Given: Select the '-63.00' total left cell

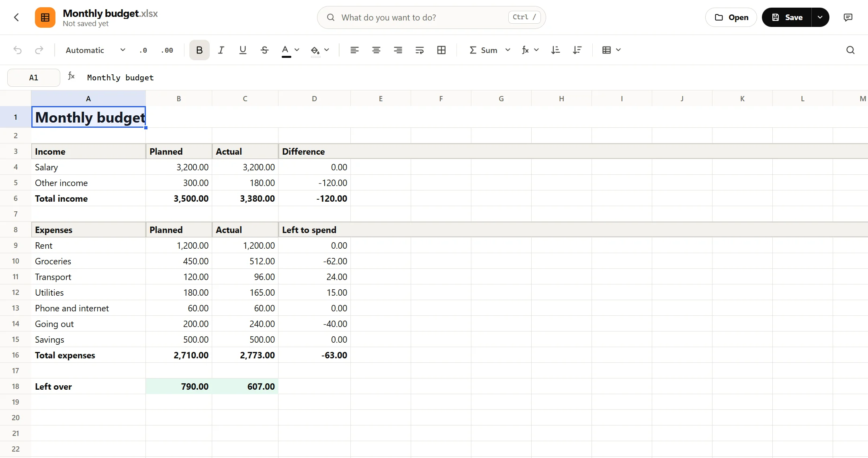Looking at the screenshot, I should point(314,355).
